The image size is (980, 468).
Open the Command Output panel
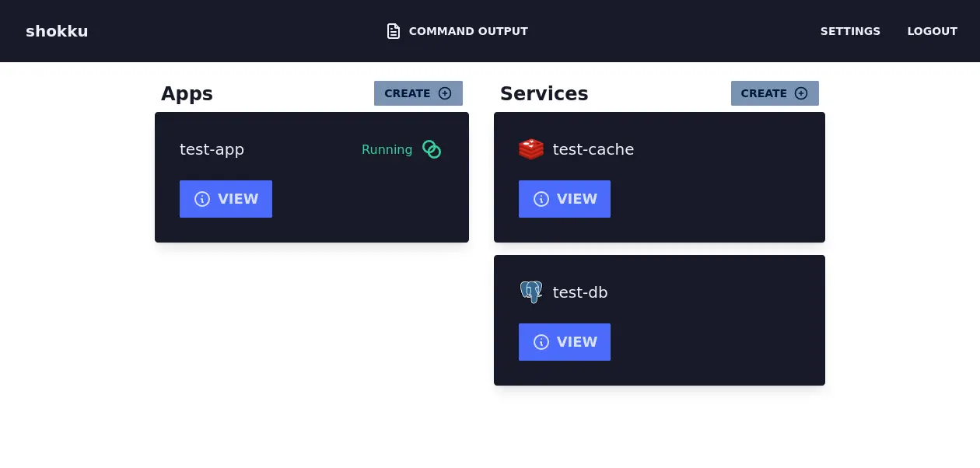[467, 31]
